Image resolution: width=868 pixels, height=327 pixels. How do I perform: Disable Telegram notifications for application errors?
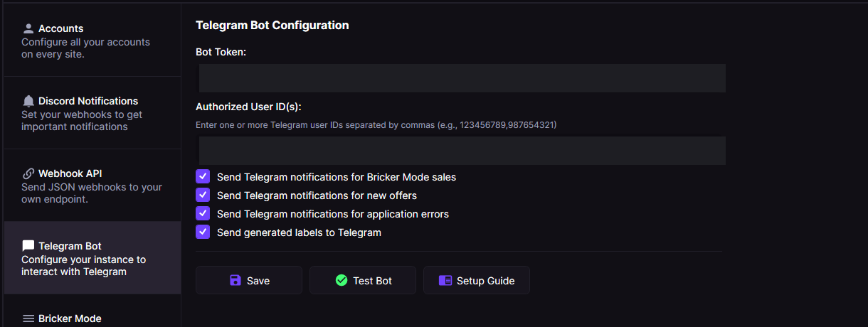pos(203,213)
